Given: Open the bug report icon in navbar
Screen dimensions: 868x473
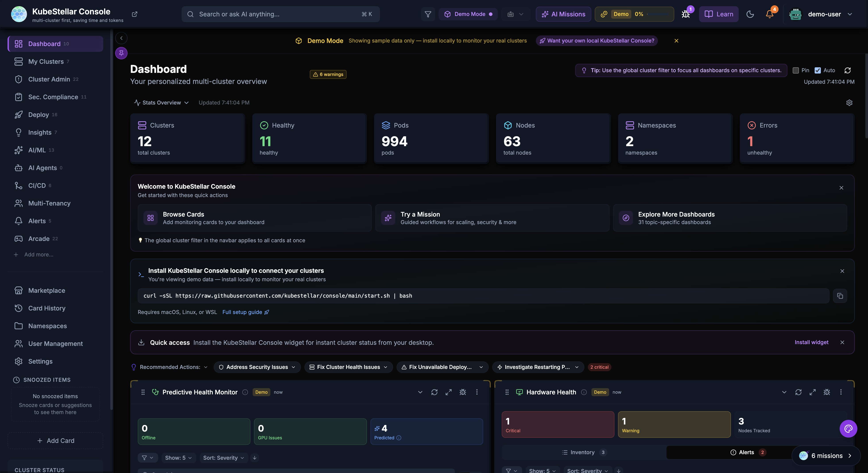Looking at the screenshot, I should point(685,14).
